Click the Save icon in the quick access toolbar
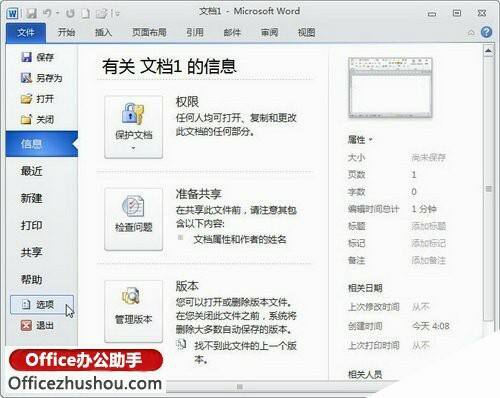This screenshot has height=398, width=500. coord(31,13)
